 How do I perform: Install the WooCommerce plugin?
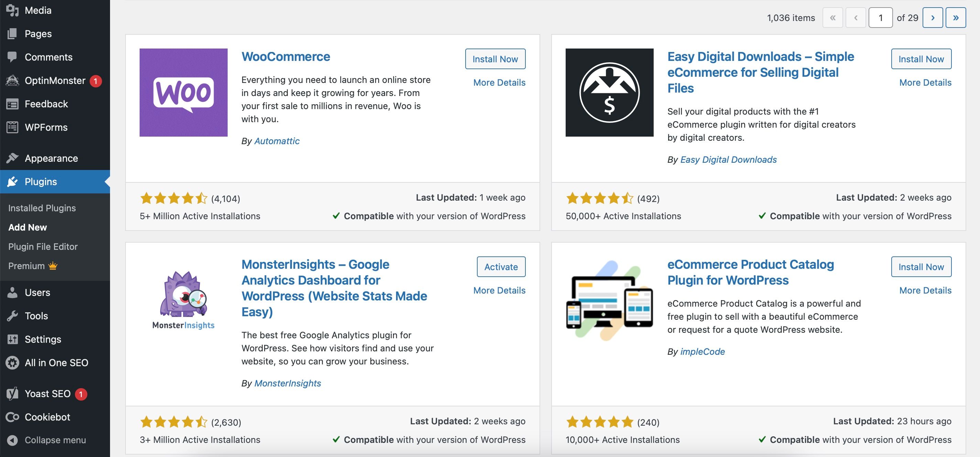(495, 59)
